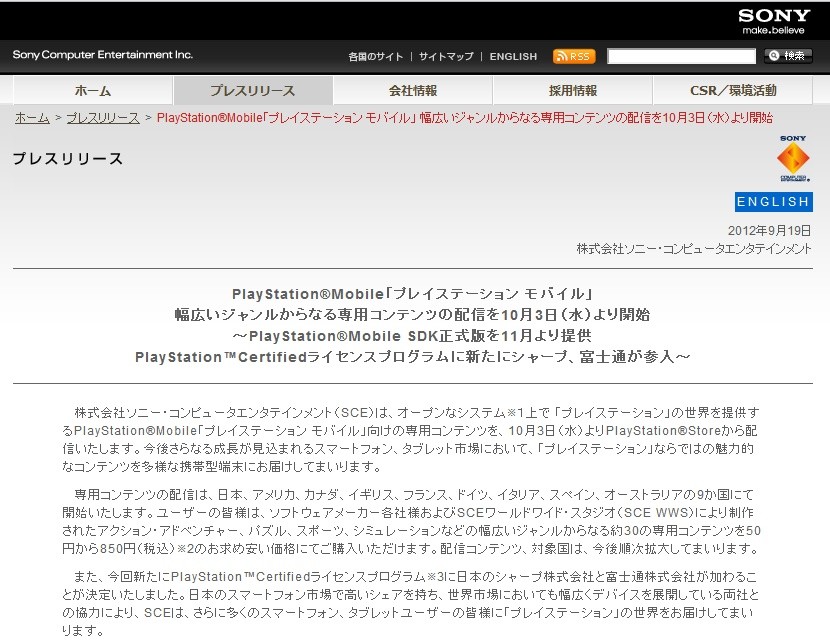Click the SONY make.believe logo

coord(774,21)
